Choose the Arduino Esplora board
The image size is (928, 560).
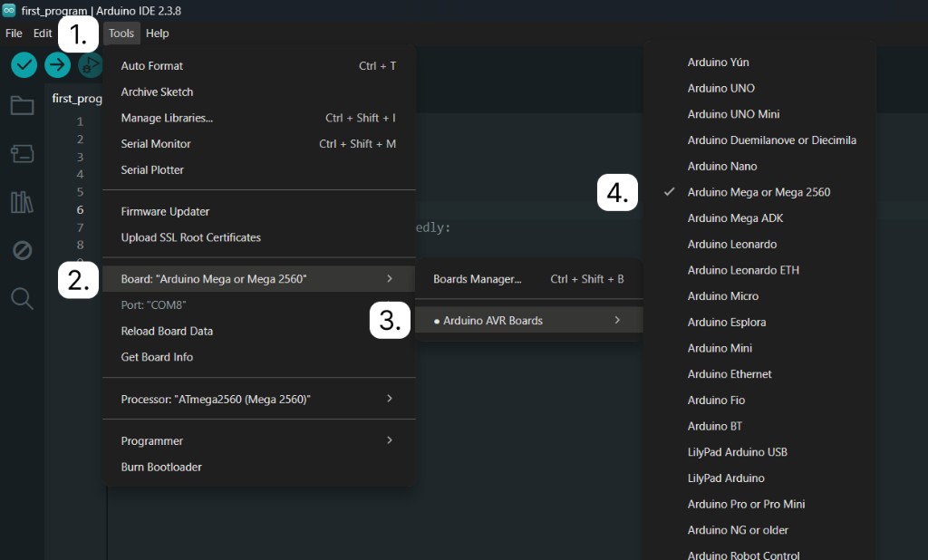(x=760, y=322)
